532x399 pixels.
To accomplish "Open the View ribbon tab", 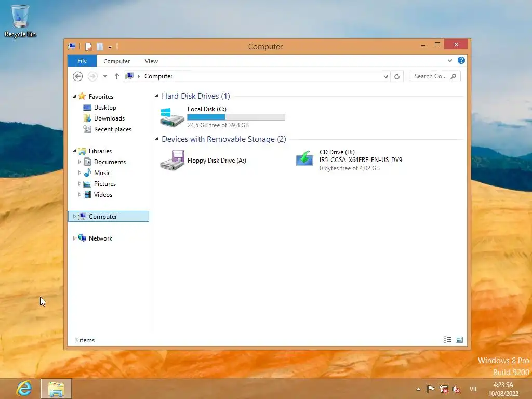I will [151, 61].
